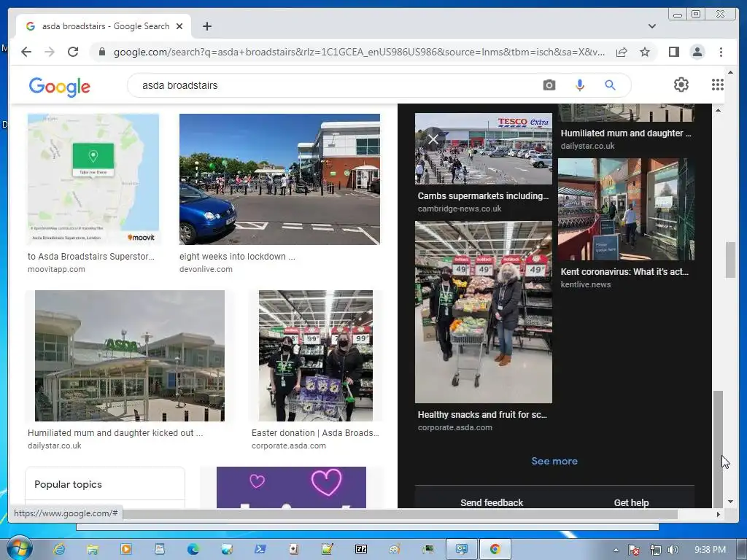Open the Kent coronavirus related image

(x=626, y=209)
